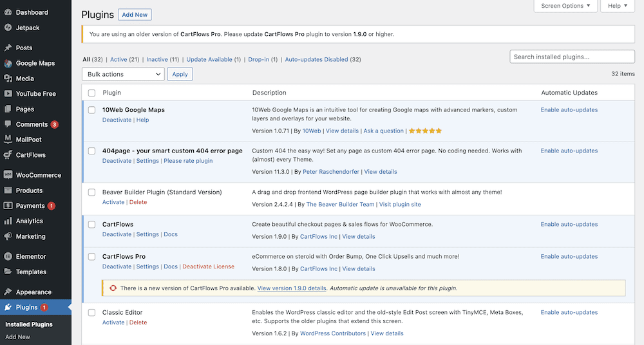Check the Classic Editor plugin checkbox
This screenshot has height=345, width=644.
click(91, 313)
